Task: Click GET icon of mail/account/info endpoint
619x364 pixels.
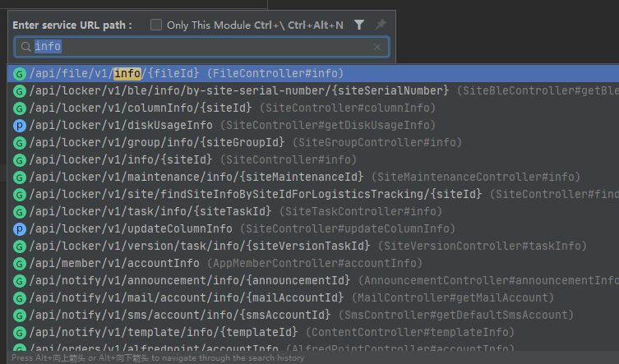Action: (20, 298)
